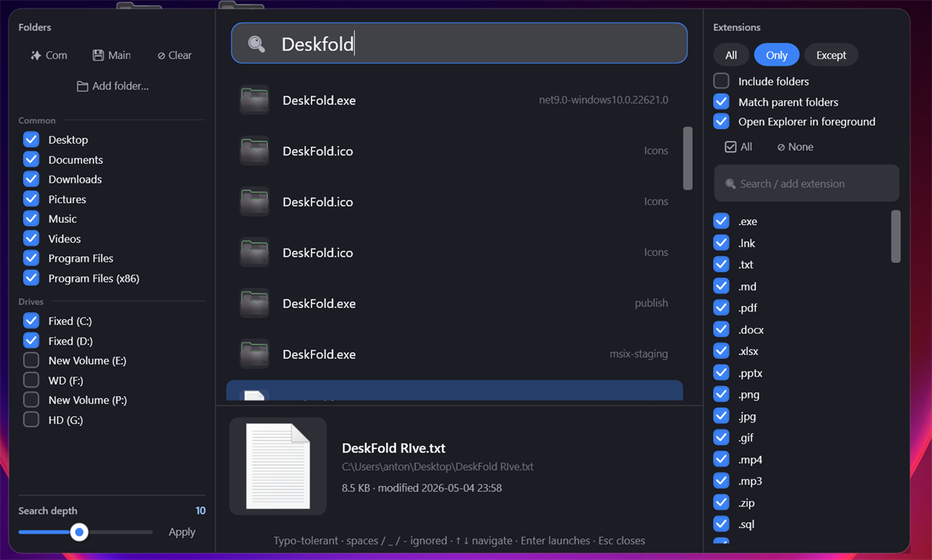Viewport: 932px width, 560px height.
Task: Click the search depth value 10
Action: tap(200, 510)
